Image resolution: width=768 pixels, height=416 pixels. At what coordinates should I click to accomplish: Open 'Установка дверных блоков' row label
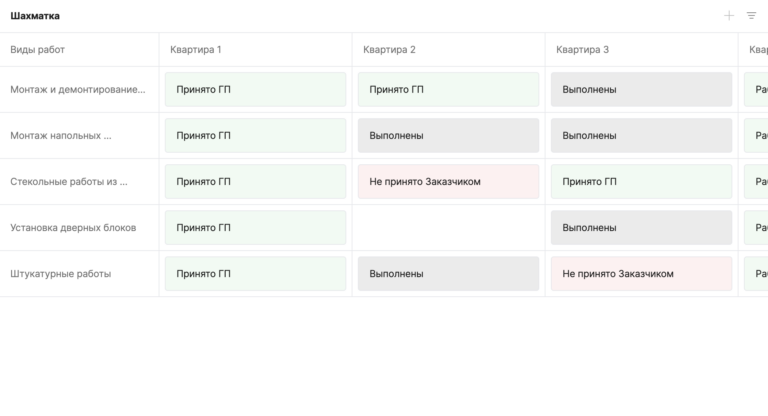coord(73,228)
